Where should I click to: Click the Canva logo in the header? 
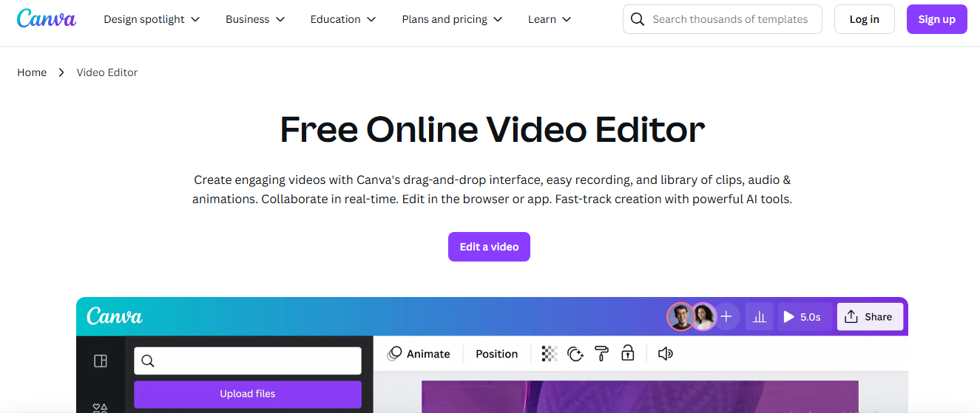pyautogui.click(x=47, y=18)
